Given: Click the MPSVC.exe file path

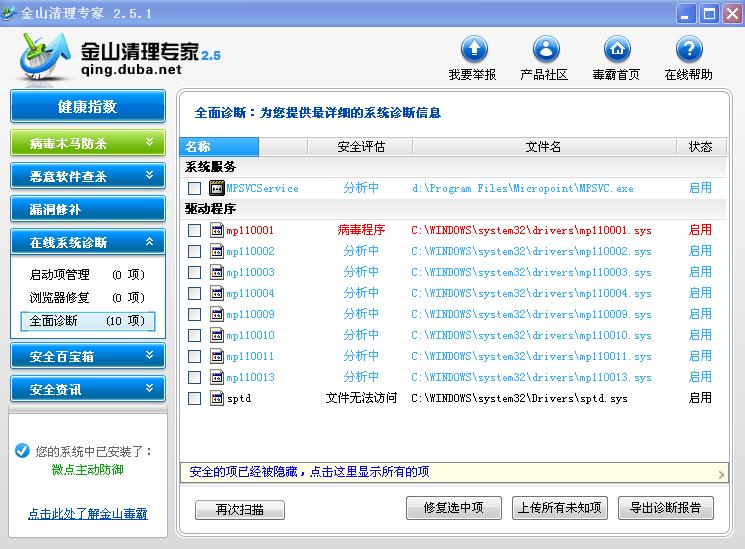Looking at the screenshot, I should coord(523,188).
